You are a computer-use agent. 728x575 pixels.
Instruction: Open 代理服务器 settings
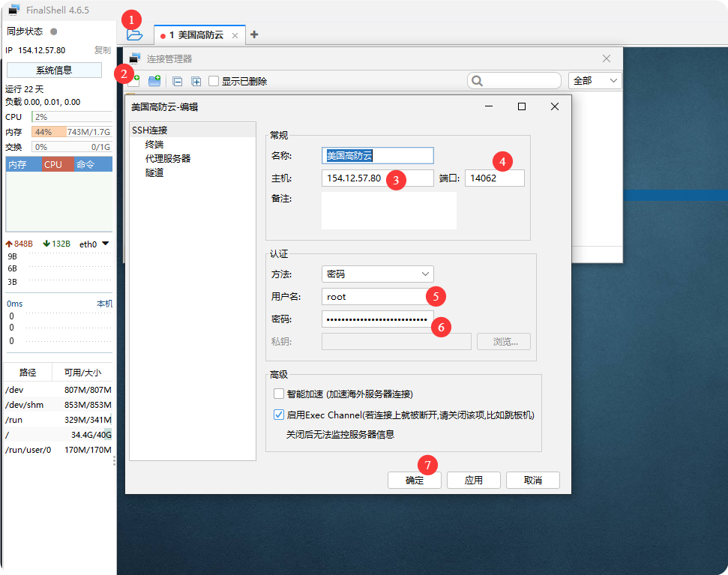coord(168,158)
